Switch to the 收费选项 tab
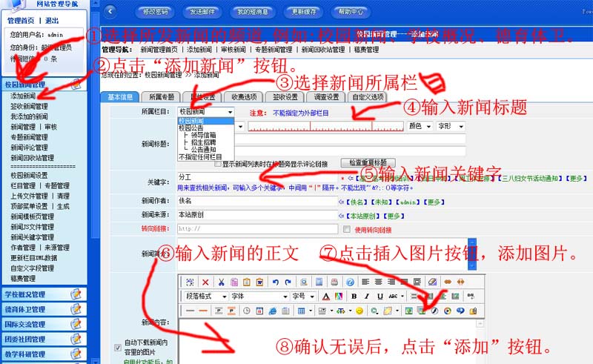This screenshot has height=364, width=593. point(244,97)
